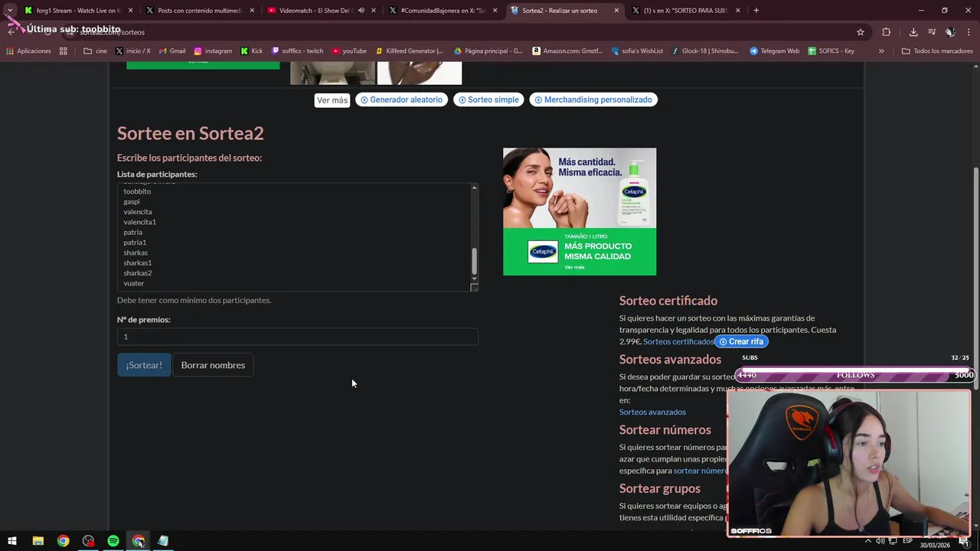Click the participant entry 'sharkas2'
The image size is (980, 551).
138,273
